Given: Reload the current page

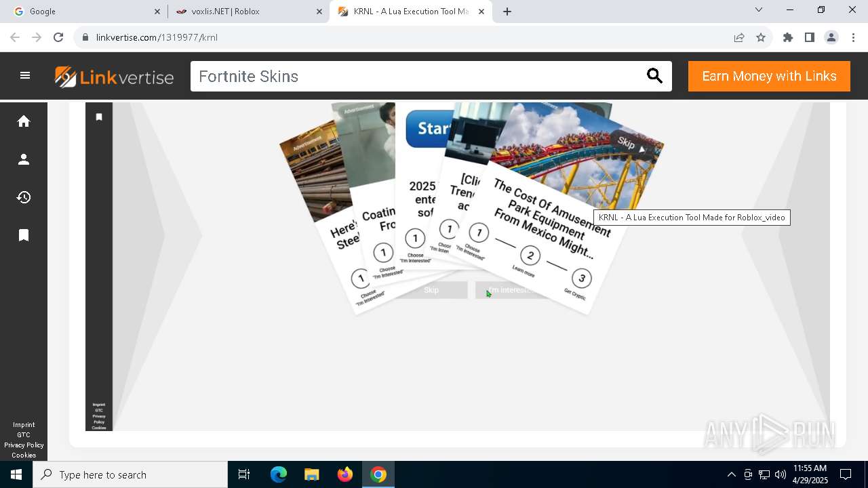Looking at the screenshot, I should pos(58,37).
